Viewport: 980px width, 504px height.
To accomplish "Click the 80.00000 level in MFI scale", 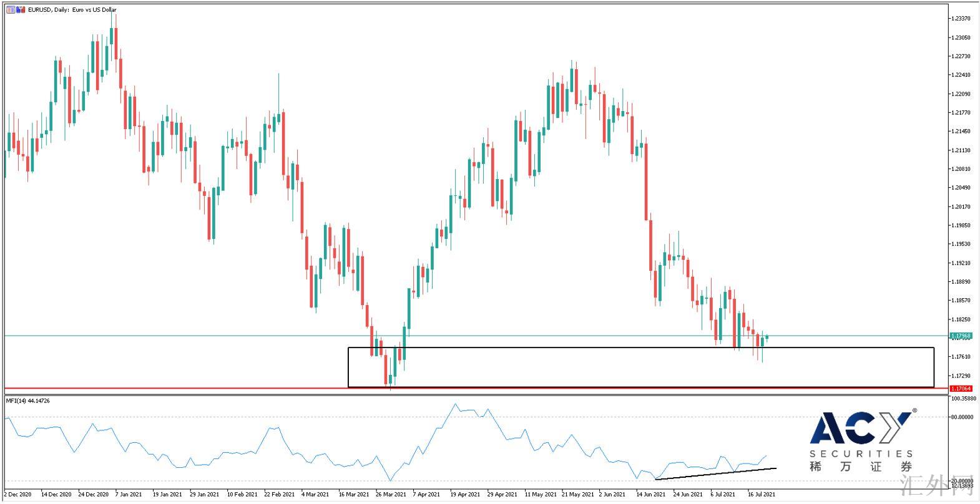I will [x=962, y=417].
